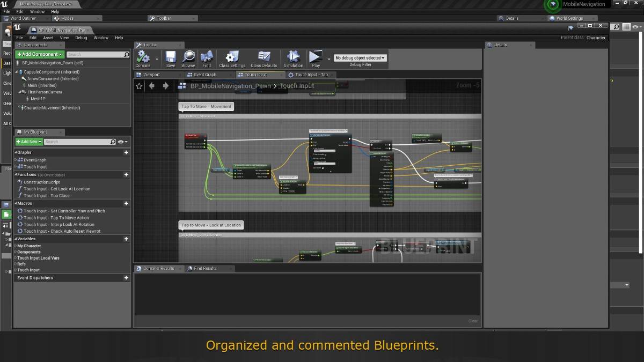Select FirstPersonCamera component
The image size is (644, 362).
tap(45, 92)
